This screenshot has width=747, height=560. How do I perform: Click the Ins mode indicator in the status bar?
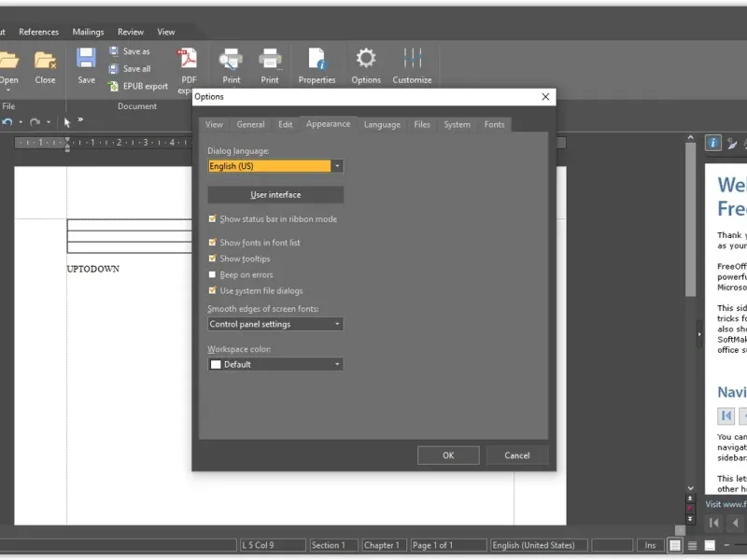coord(650,545)
